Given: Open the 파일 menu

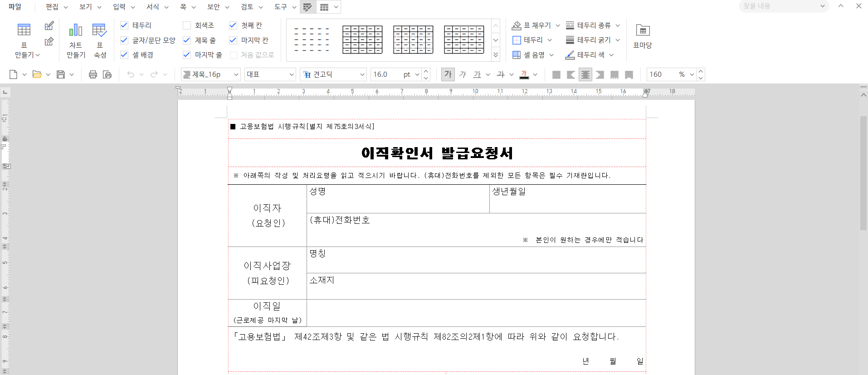Looking at the screenshot, I should coord(15,7).
